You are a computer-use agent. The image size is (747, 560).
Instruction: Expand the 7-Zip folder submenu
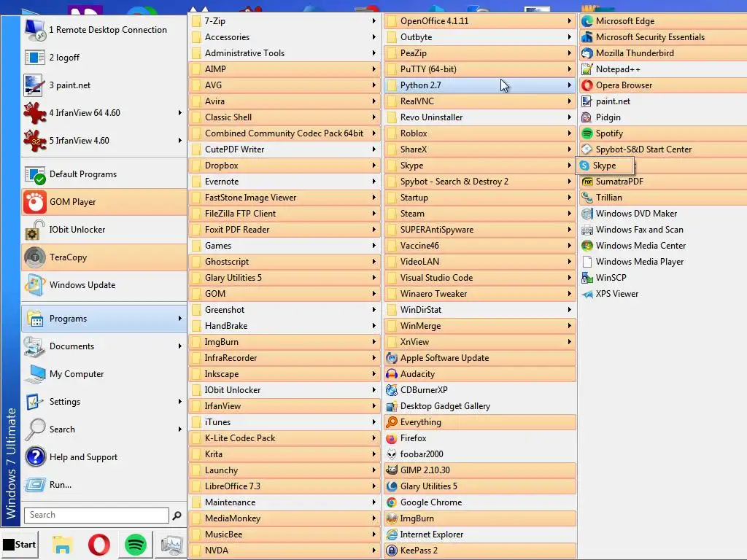coord(285,21)
